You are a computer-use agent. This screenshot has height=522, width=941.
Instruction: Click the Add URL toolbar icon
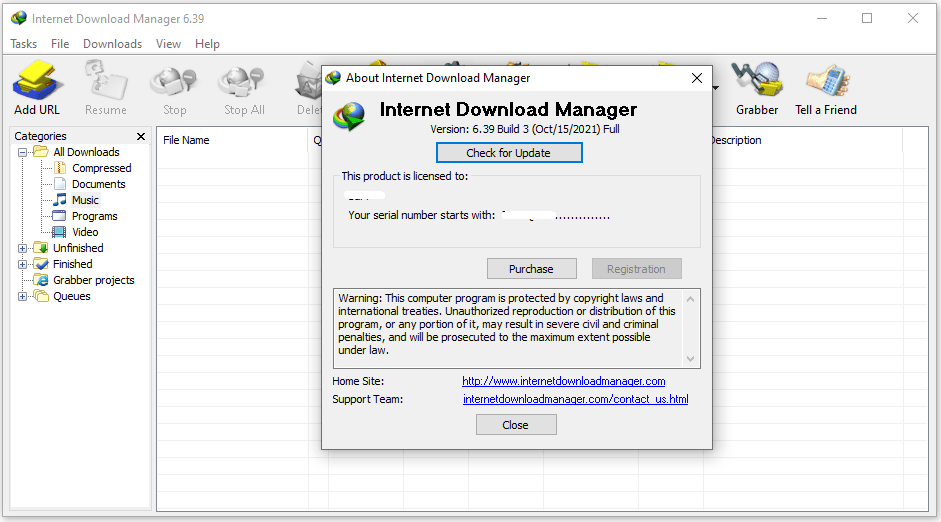pos(37,80)
